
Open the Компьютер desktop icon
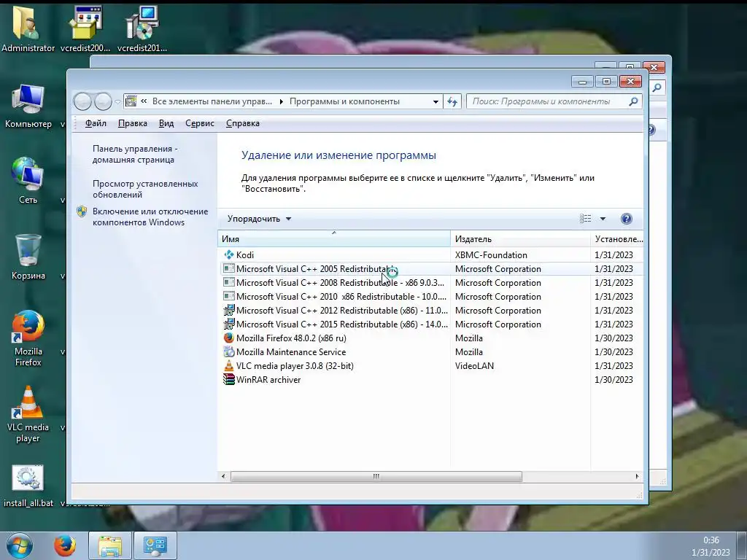pyautogui.click(x=28, y=106)
